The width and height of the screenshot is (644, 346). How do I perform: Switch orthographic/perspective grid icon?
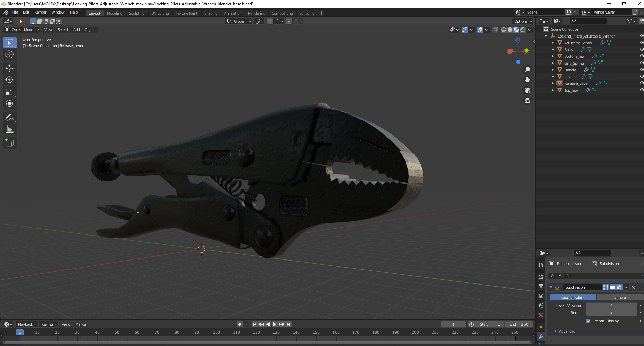(527, 101)
